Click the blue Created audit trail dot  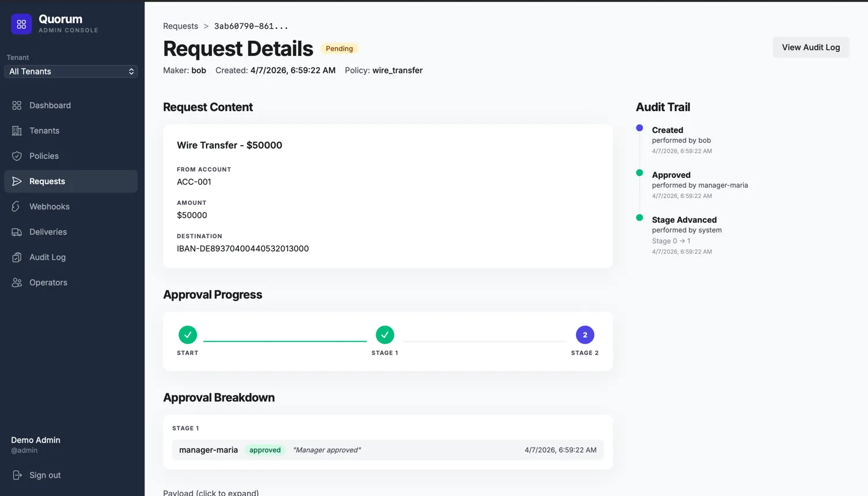click(639, 128)
